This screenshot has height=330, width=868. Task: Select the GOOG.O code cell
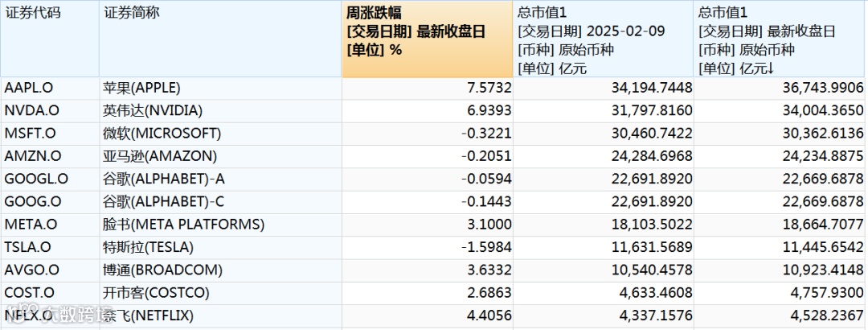50,202
